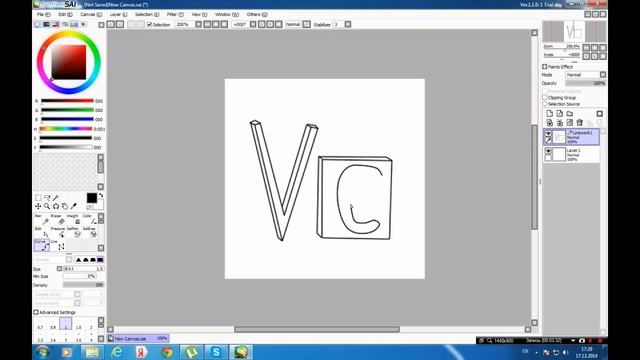640x360 pixels.
Task: Open the Layer menu
Action: [x=118, y=14]
